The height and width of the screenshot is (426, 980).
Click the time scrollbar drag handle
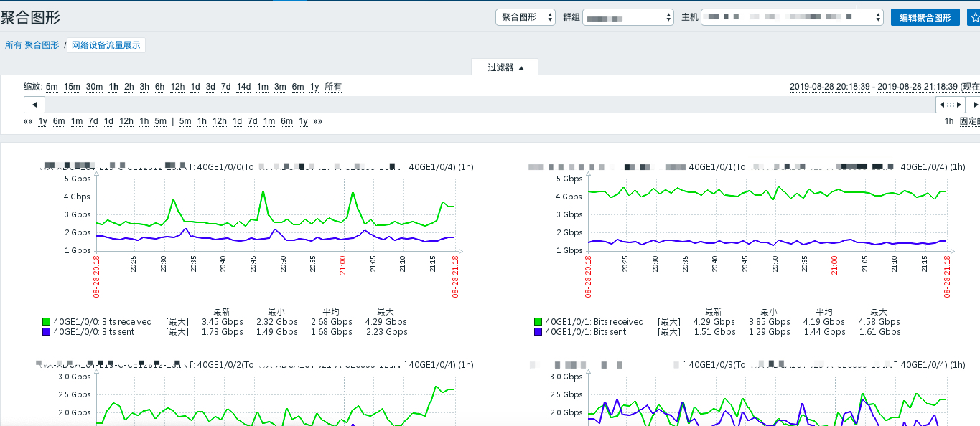(x=951, y=105)
